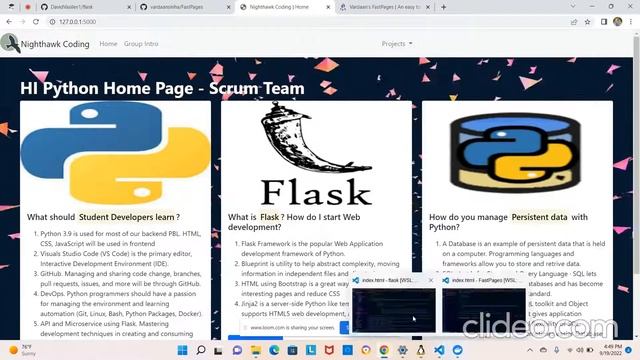Image resolution: width=640 pixels, height=360 pixels.
Task: Open Chrome's three-dot menu
Action: click(x=631, y=22)
